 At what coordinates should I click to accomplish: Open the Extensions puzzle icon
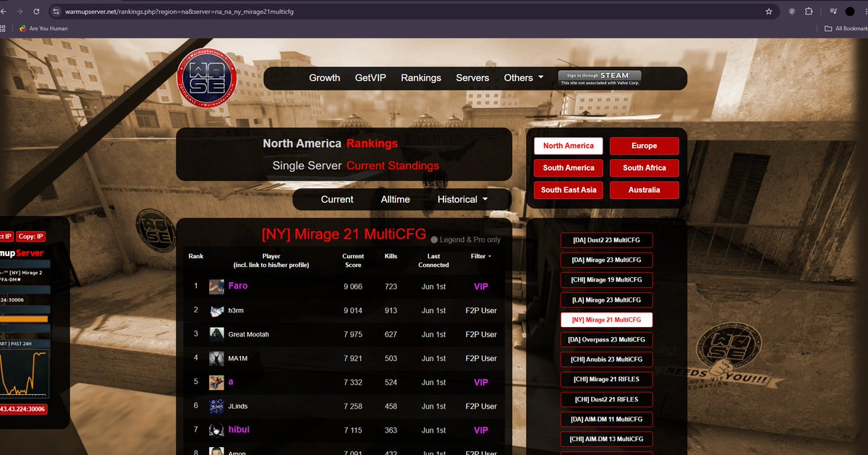809,12
